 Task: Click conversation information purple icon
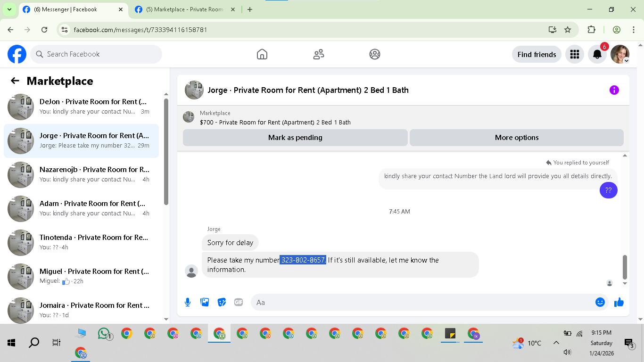[614, 90]
